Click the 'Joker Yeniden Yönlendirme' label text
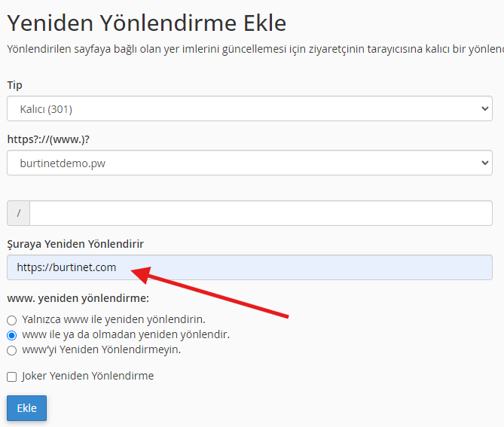The image size is (504, 427). tap(87, 376)
